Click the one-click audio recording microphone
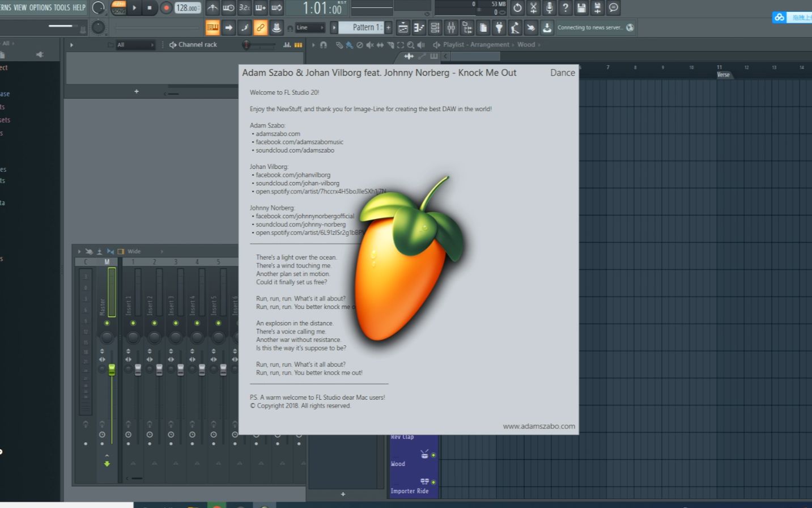This screenshot has width=812, height=508. tap(549, 8)
